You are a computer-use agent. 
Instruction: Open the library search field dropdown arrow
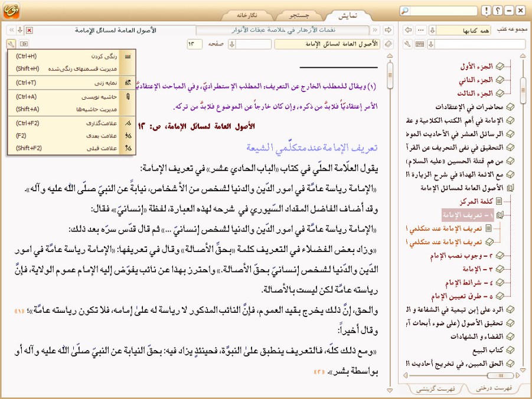[431, 44]
